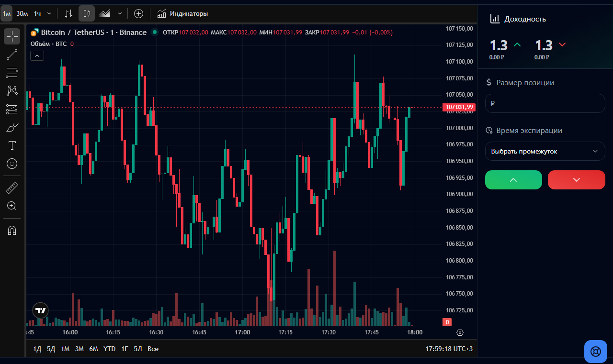Switch to the 30м timeframe
Viewport: 613px width, 364px height.
(22, 13)
